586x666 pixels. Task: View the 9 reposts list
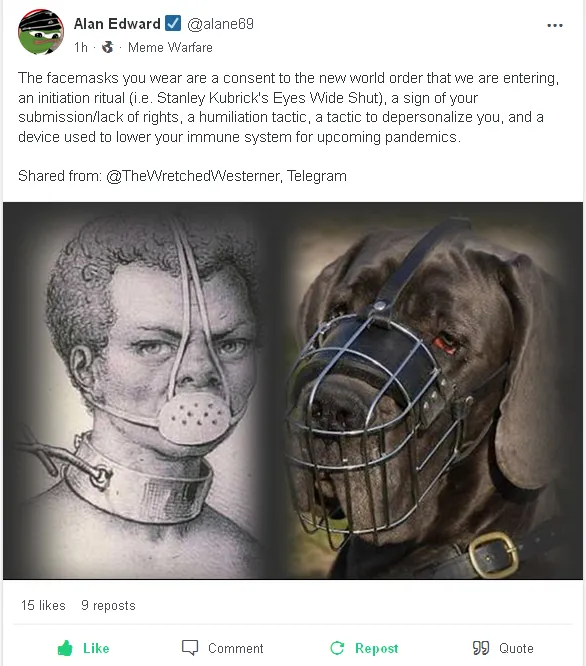coord(108,605)
